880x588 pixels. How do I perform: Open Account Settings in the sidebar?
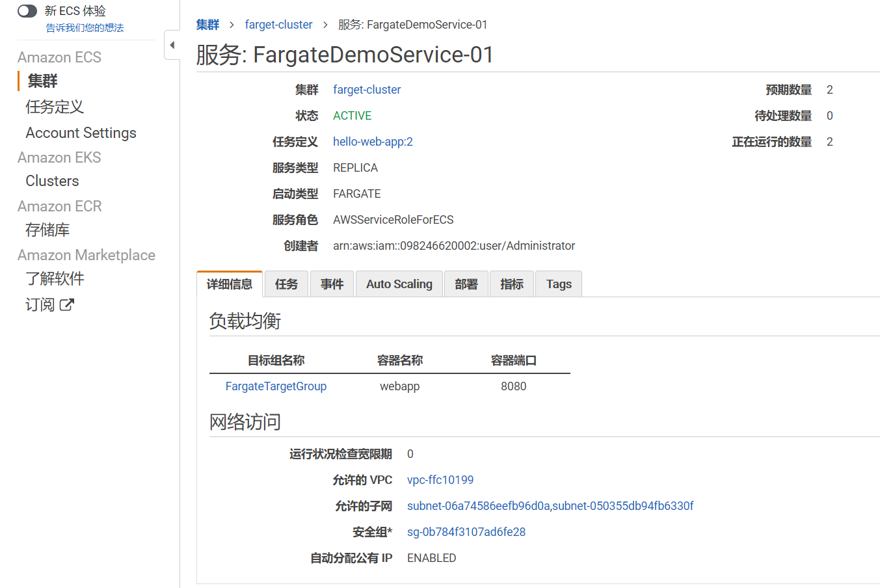[x=81, y=133]
